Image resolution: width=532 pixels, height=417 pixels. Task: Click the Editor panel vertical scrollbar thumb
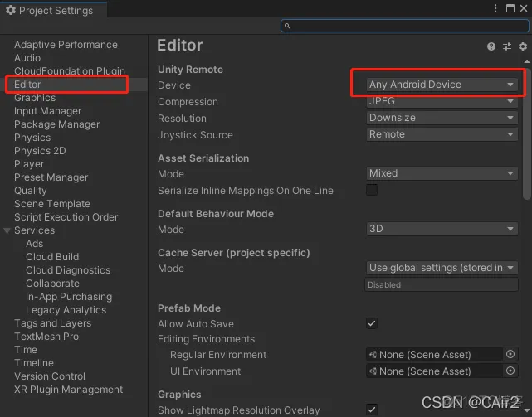(526, 134)
